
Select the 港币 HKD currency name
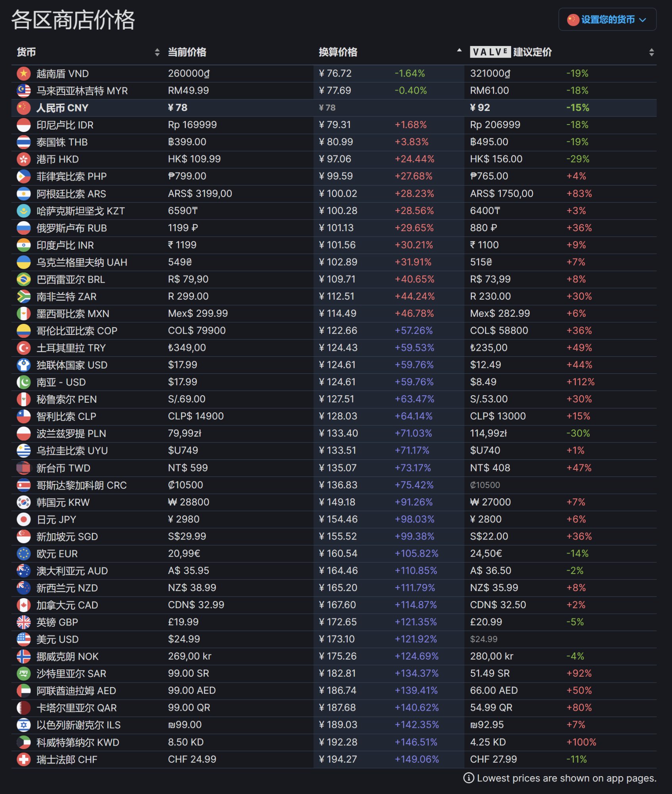57,159
